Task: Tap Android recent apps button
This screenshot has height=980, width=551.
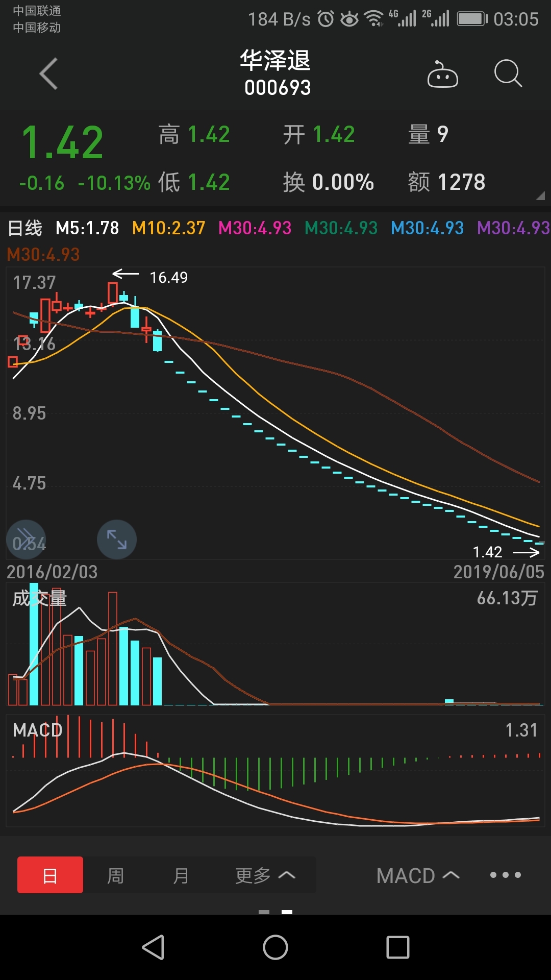Action: (x=398, y=948)
